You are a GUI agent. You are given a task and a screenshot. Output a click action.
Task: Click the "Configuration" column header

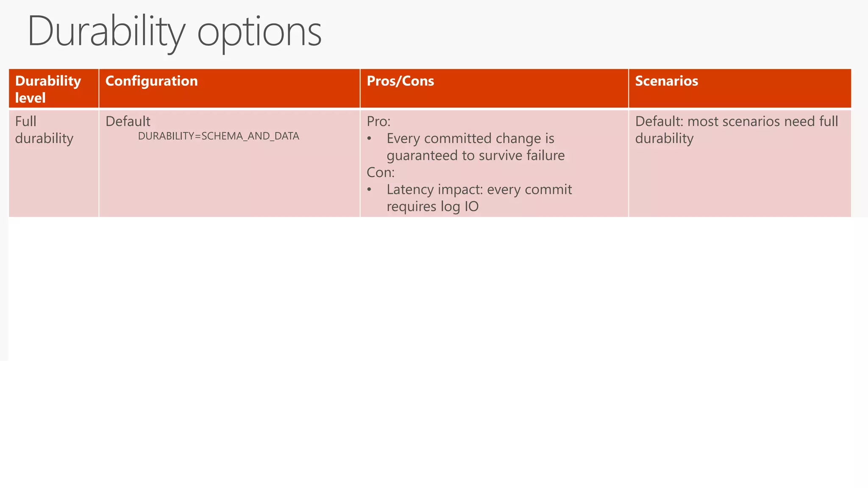click(151, 81)
